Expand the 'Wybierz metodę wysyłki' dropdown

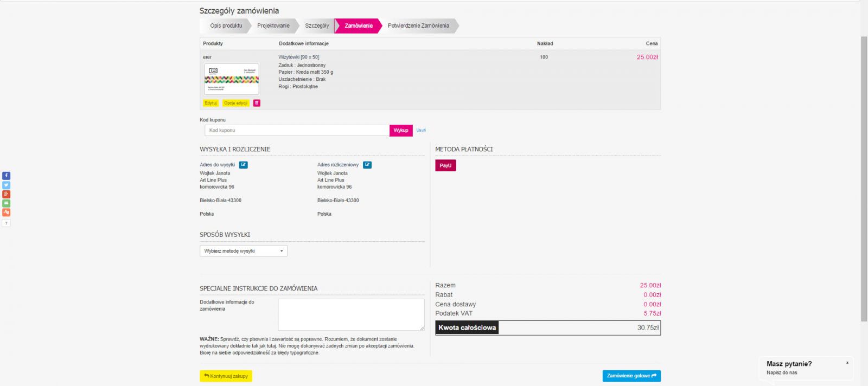243,251
